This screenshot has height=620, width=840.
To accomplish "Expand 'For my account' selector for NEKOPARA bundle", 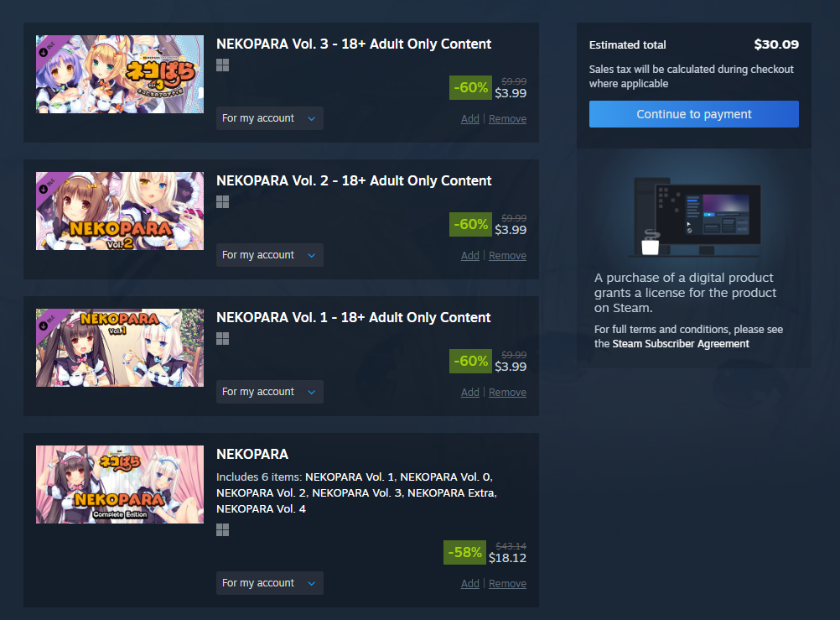I will [269, 583].
